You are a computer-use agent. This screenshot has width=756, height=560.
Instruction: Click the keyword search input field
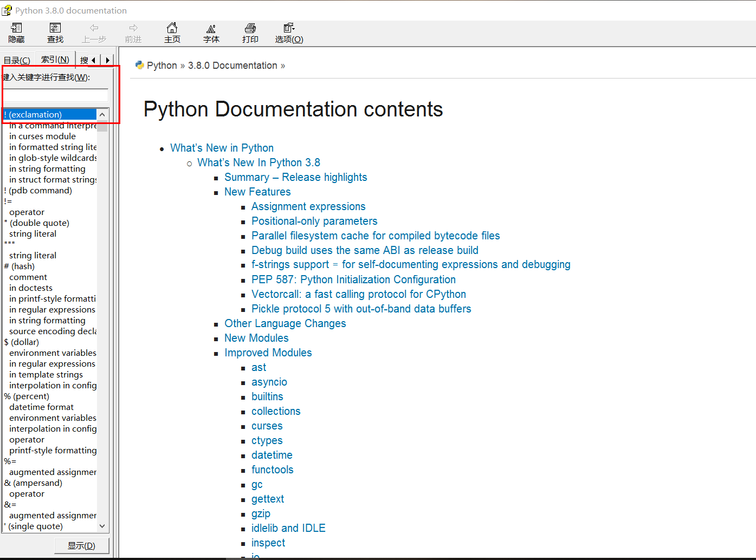coord(55,95)
